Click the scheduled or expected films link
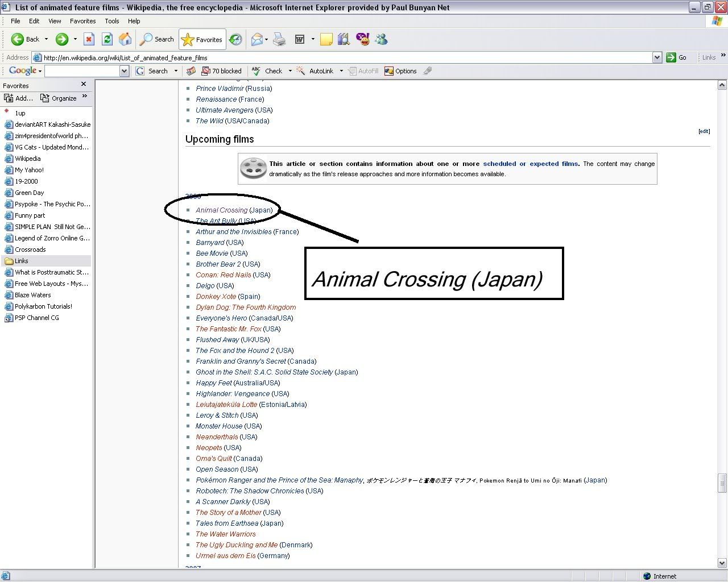This screenshot has width=728, height=582. pyautogui.click(x=531, y=164)
